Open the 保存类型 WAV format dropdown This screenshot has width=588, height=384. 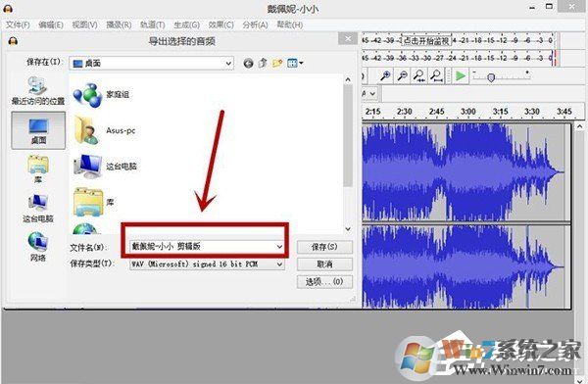click(207, 264)
